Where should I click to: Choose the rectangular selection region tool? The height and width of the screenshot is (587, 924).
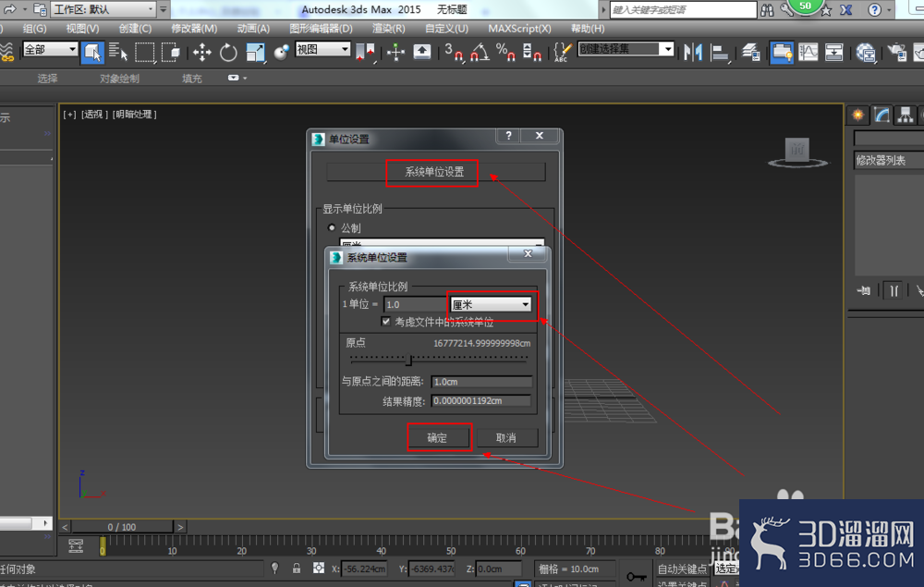tap(144, 53)
